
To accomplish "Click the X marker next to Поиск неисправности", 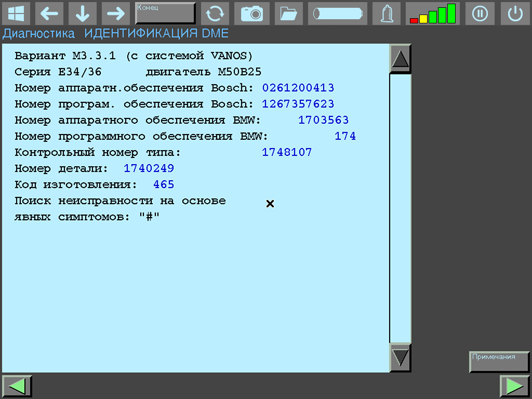I will coord(270,204).
